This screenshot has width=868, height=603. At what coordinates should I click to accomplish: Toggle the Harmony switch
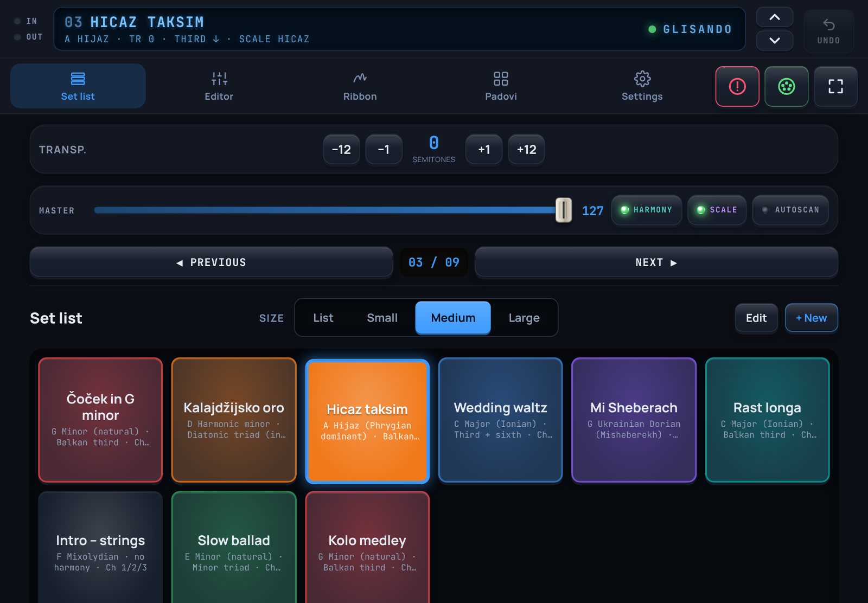pyautogui.click(x=647, y=210)
